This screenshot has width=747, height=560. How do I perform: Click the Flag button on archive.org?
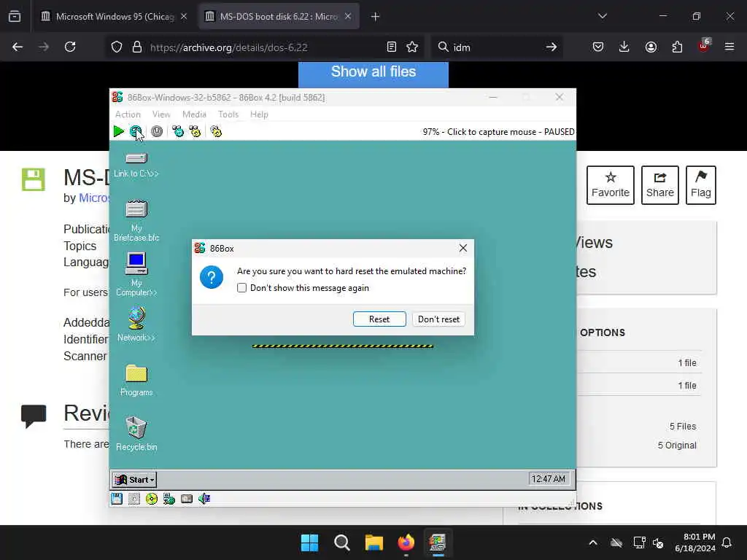701,185
